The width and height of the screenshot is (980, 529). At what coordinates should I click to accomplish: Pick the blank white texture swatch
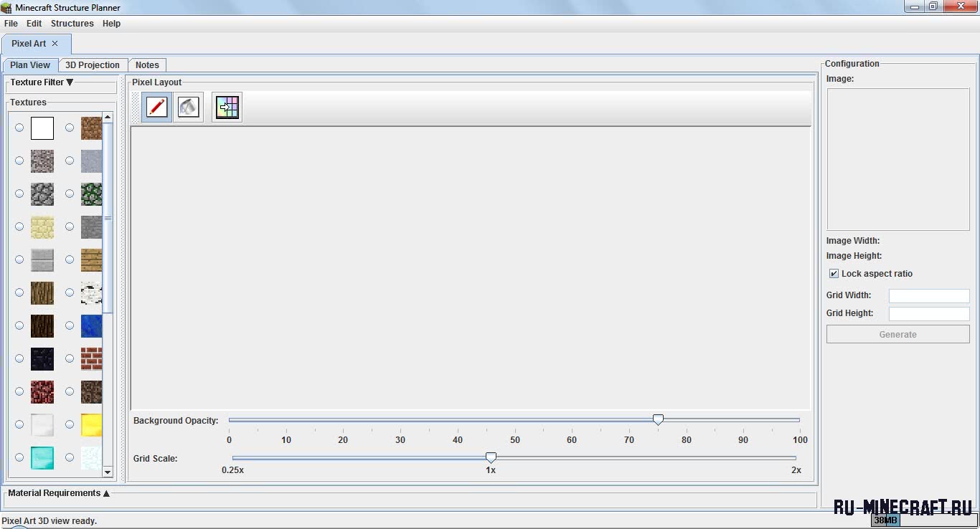pyautogui.click(x=42, y=128)
